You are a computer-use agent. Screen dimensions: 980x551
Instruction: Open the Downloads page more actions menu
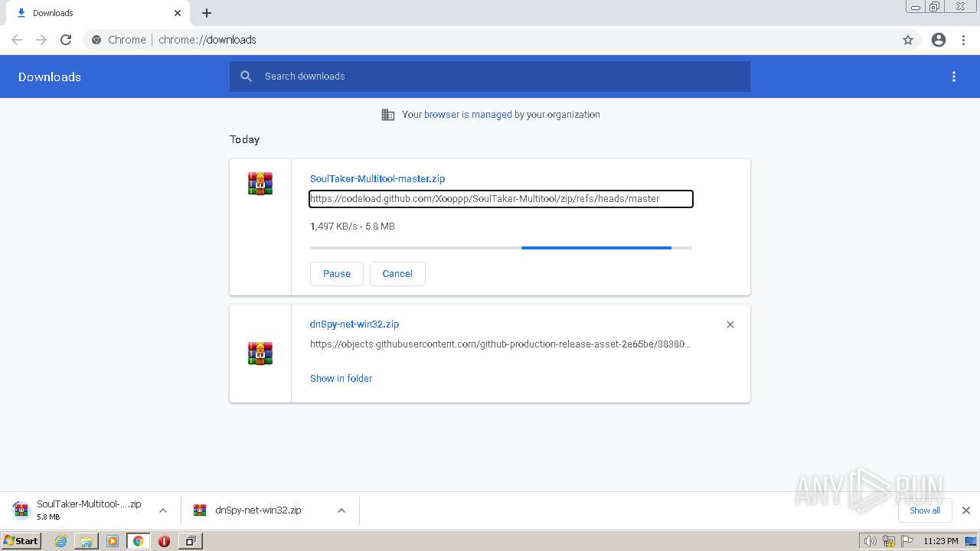[x=954, y=77]
